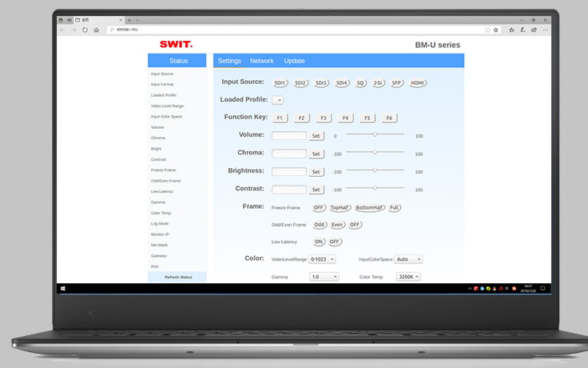
Task: Trigger function key F1
Action: (280, 118)
